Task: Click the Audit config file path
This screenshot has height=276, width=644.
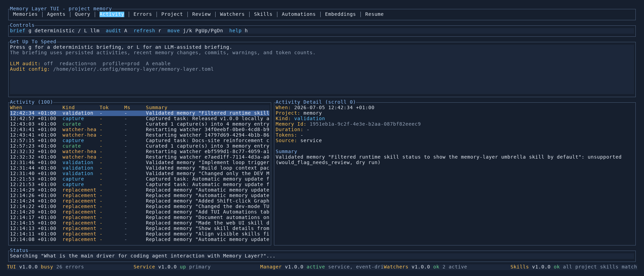Action: [x=134, y=69]
